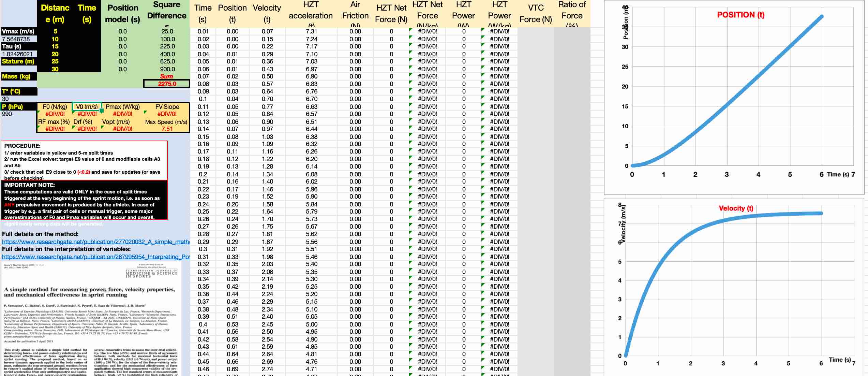Click the Stature (m) label cell
The image size is (868, 376).
(18, 61)
